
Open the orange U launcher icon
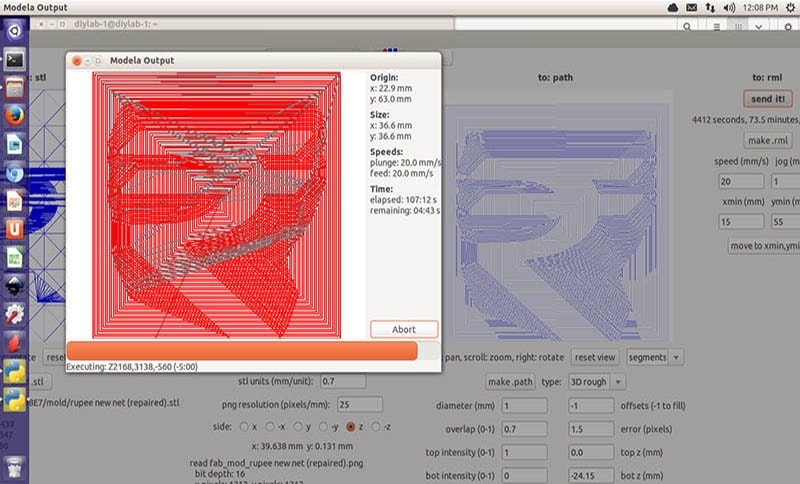pos(14,230)
